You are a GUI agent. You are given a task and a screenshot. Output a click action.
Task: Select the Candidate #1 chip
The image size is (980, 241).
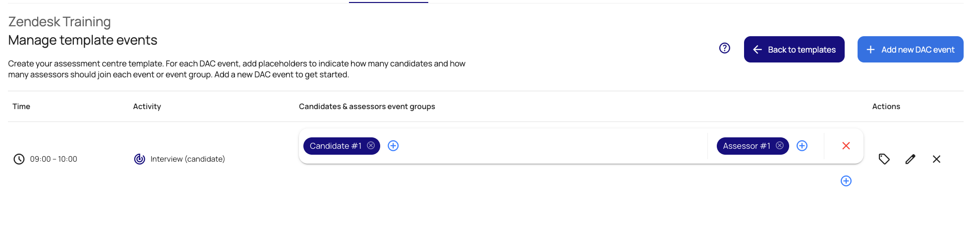pos(336,146)
